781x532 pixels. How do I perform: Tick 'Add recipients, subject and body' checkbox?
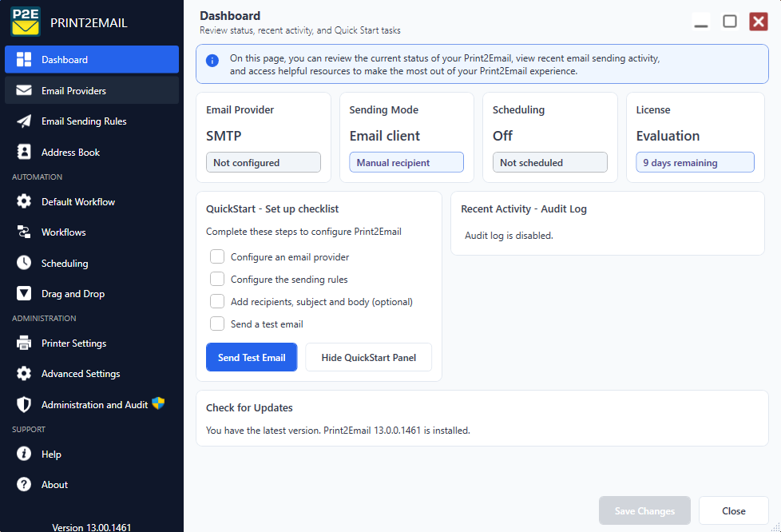click(217, 301)
